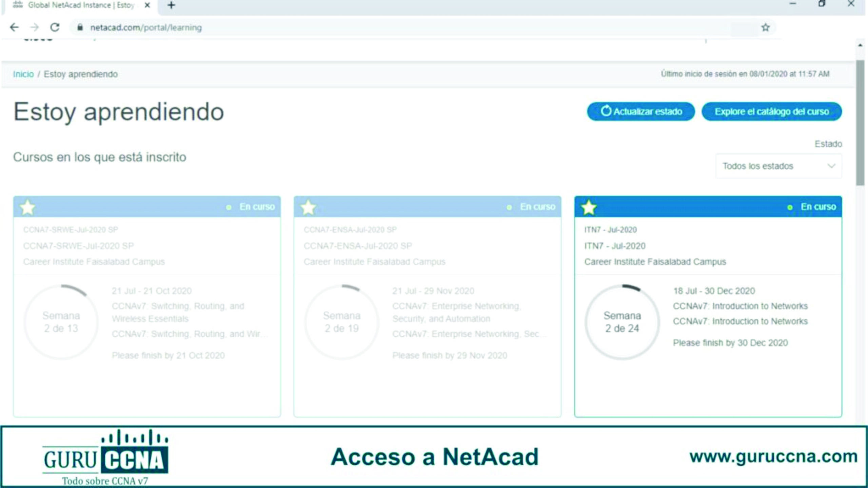Click '21 Jul - 29 Nov 2020' date range

pos(433,291)
